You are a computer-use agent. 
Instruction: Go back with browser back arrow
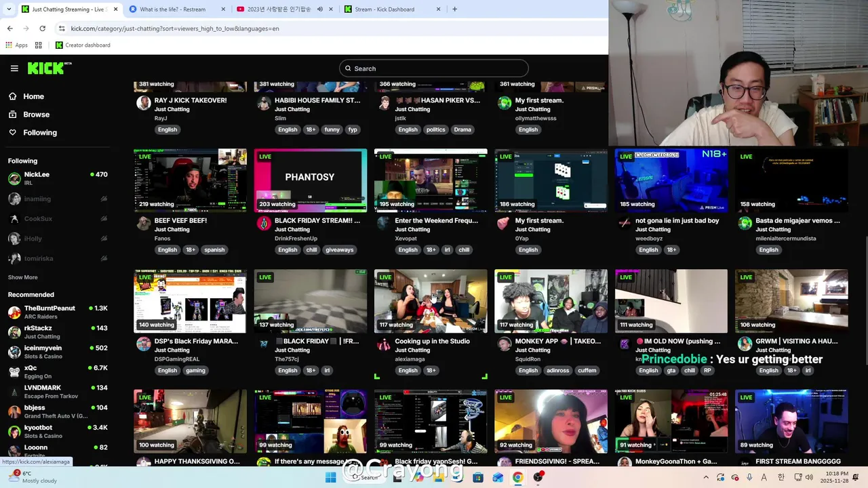pyautogui.click(x=9, y=28)
